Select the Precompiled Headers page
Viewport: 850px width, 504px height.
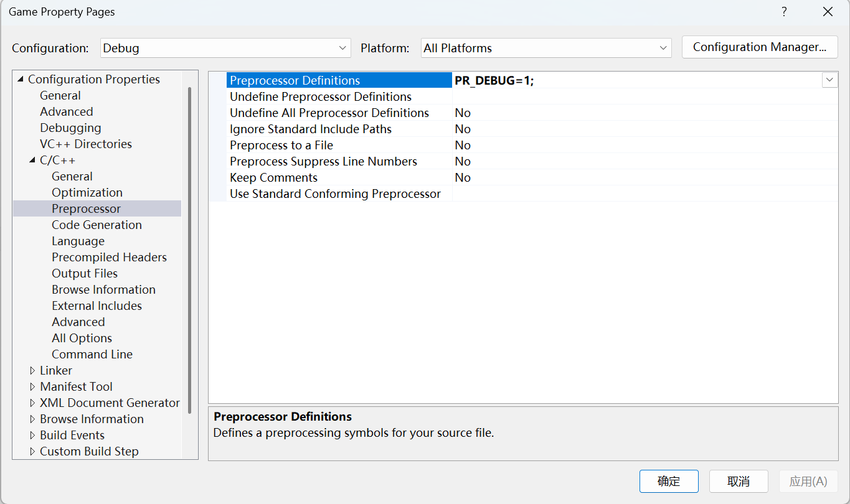click(109, 257)
